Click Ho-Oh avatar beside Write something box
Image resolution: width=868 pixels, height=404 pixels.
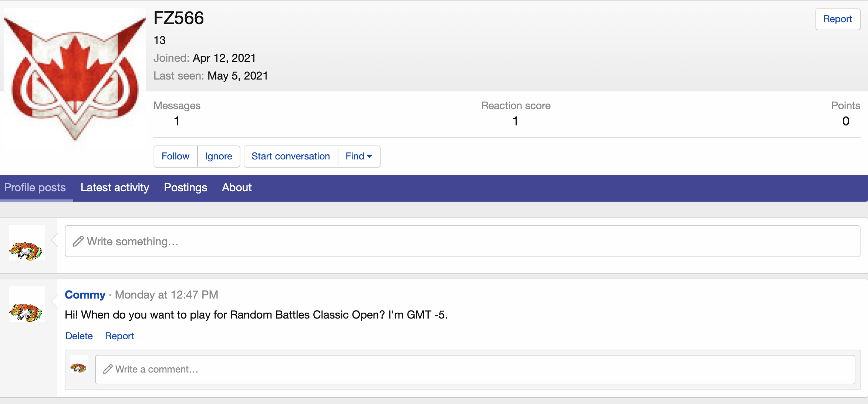tap(27, 243)
